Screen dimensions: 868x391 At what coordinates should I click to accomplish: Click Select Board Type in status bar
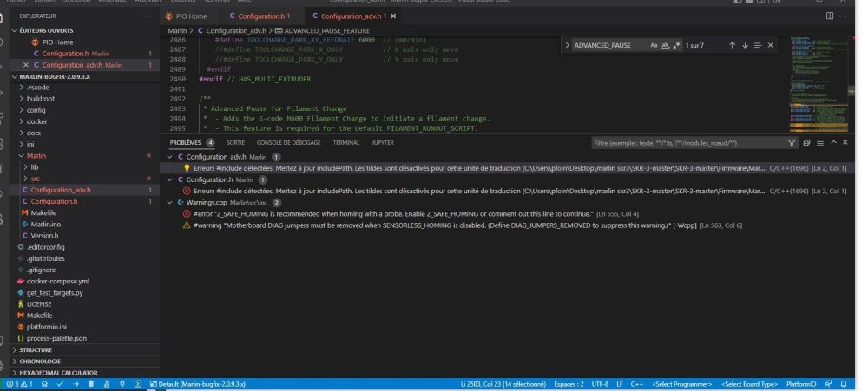[749, 384]
